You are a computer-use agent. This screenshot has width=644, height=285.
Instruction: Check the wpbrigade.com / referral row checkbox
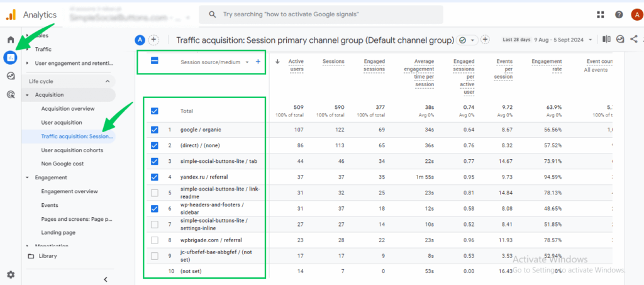(155, 240)
